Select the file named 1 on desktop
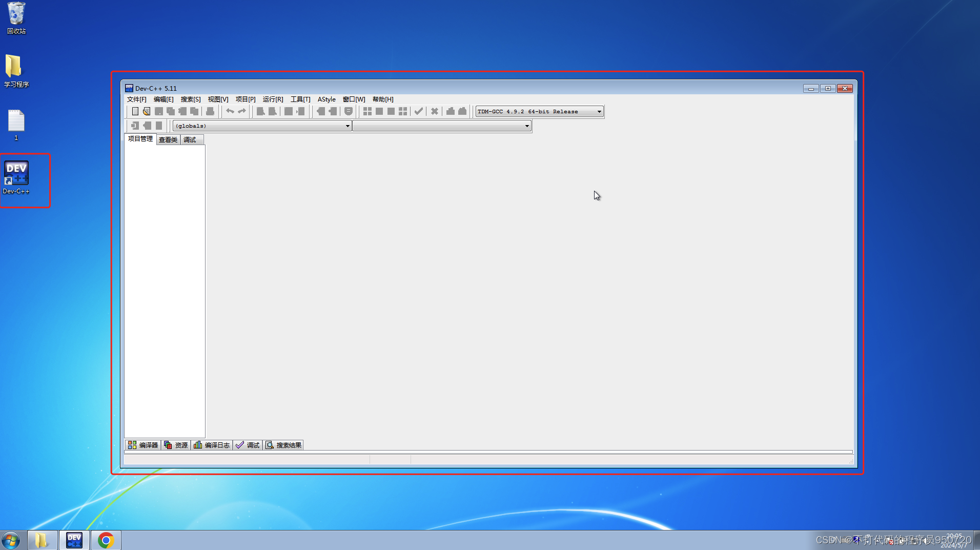This screenshot has height=550, width=980. [x=16, y=125]
